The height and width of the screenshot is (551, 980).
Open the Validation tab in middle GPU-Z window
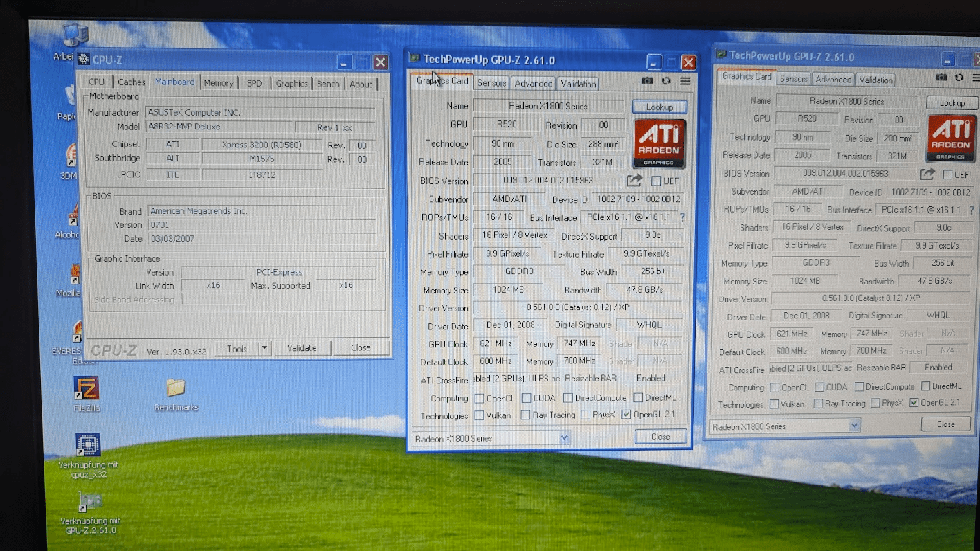578,84
